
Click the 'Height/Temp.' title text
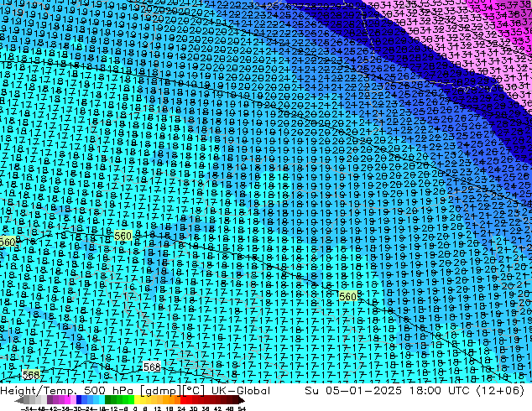click(x=39, y=391)
